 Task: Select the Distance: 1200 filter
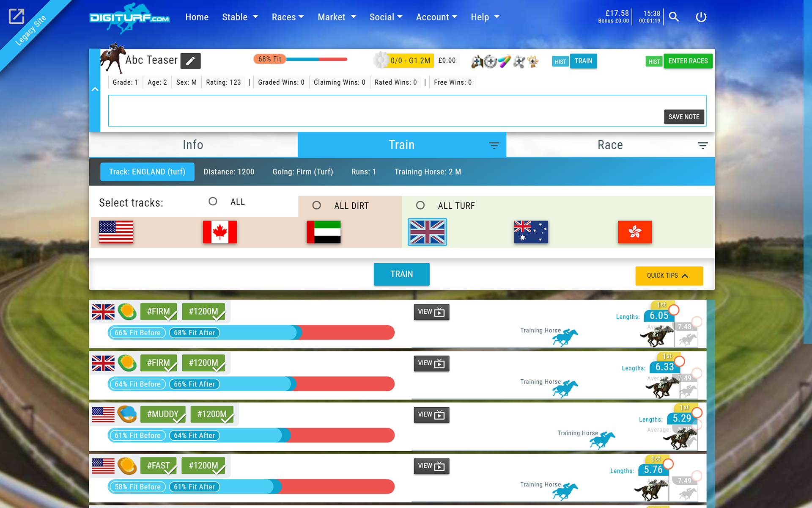(x=229, y=172)
